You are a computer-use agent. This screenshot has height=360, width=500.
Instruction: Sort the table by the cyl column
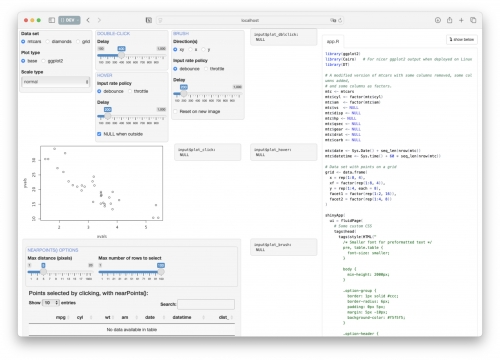point(80,317)
